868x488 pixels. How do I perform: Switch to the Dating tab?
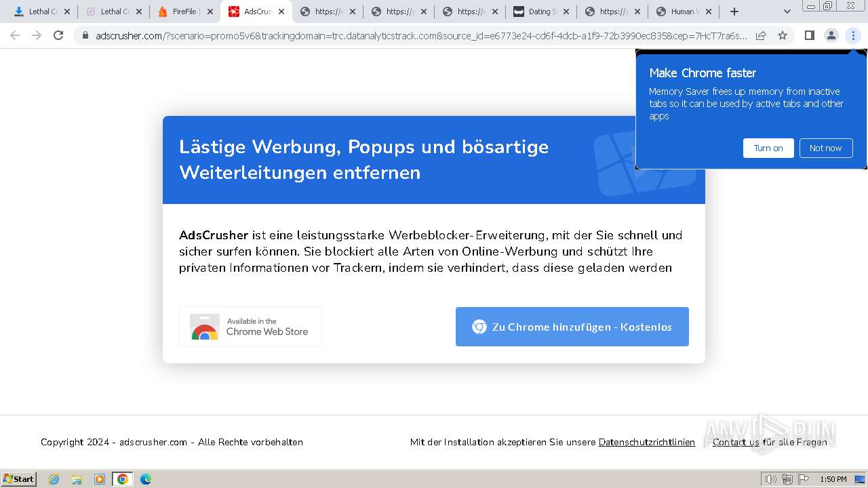(x=542, y=12)
